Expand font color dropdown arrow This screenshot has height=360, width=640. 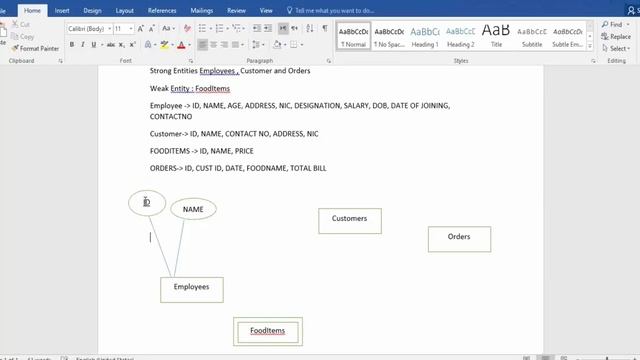tap(189, 45)
